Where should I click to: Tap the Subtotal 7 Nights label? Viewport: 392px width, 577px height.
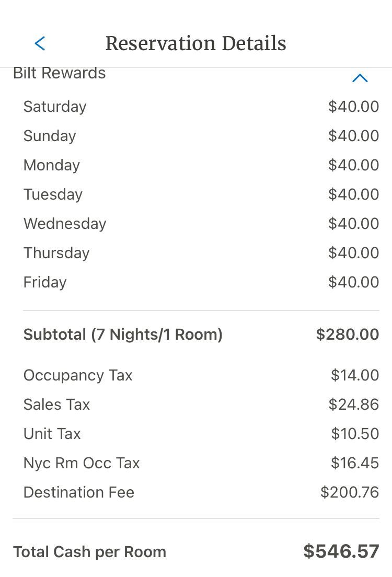pyautogui.click(x=123, y=334)
